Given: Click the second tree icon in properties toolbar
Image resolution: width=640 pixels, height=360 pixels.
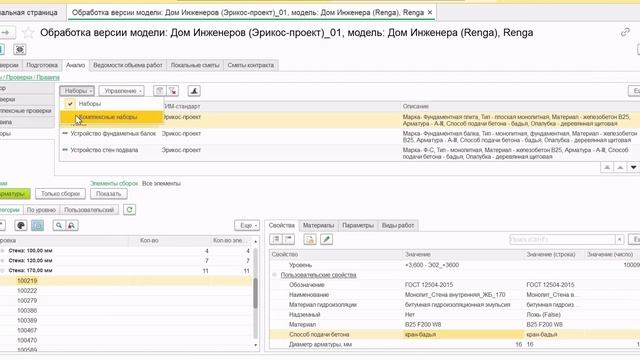Looking at the screenshot, I should [289, 240].
